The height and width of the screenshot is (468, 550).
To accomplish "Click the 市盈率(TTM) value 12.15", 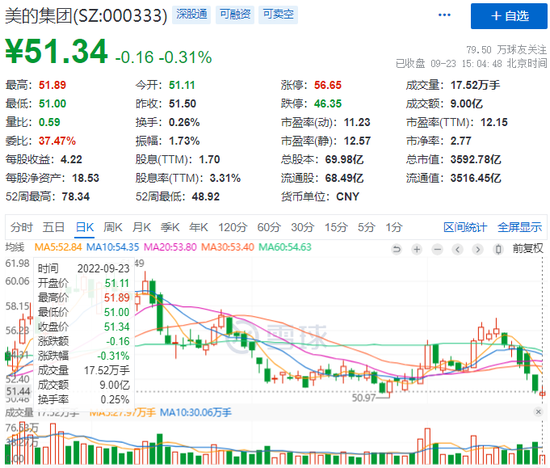I will point(494,122).
